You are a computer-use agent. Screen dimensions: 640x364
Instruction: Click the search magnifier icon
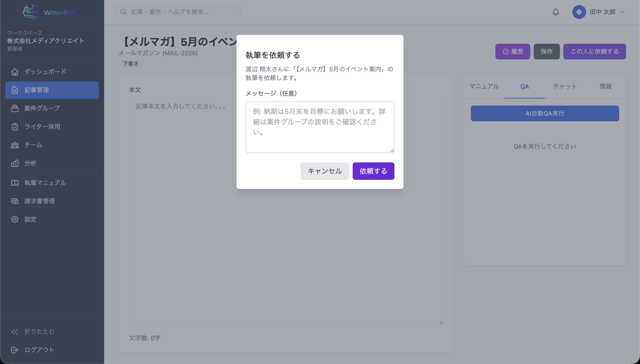[x=123, y=12]
